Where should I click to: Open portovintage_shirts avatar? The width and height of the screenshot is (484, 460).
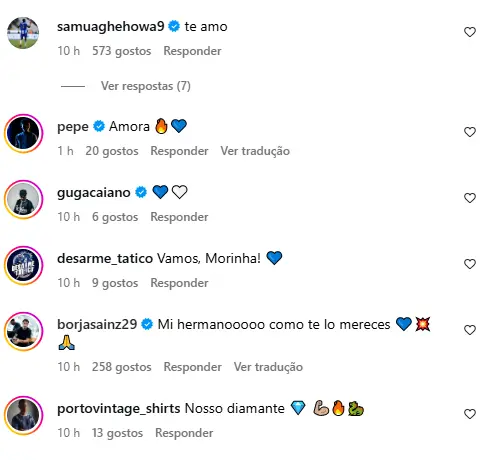pyautogui.click(x=23, y=415)
